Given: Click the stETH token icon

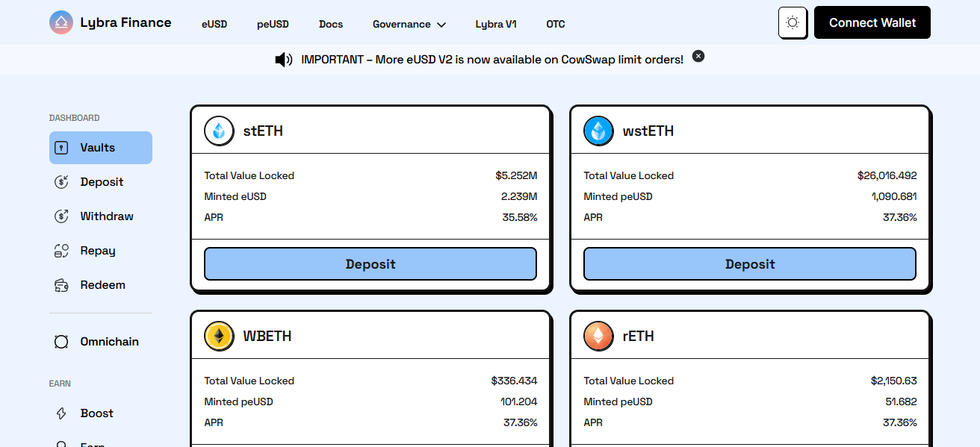Looking at the screenshot, I should point(220,131).
